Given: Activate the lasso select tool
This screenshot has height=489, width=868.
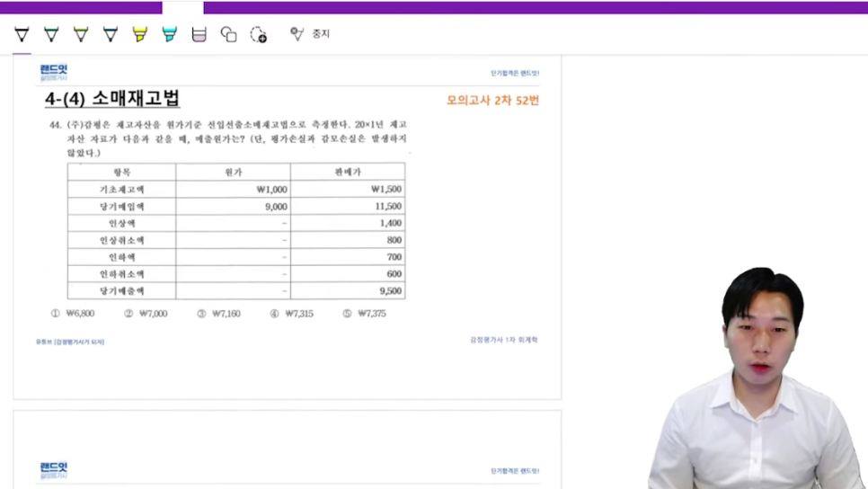Looking at the screenshot, I should [x=258, y=34].
